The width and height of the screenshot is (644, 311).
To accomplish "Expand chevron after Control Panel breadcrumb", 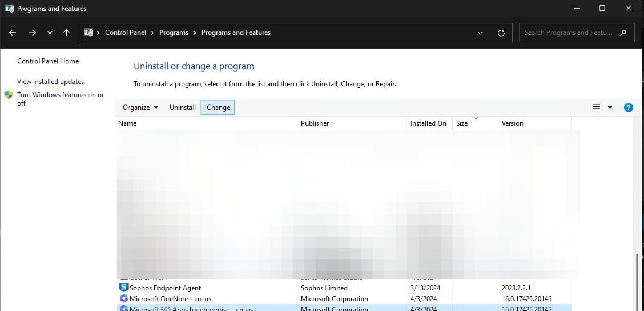I will click(152, 33).
